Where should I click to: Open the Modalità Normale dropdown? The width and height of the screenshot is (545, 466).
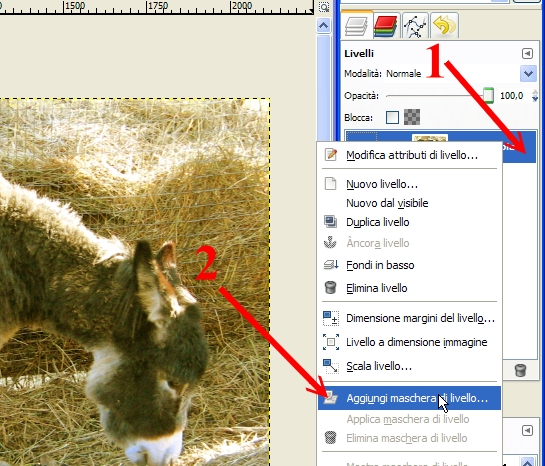pos(528,73)
